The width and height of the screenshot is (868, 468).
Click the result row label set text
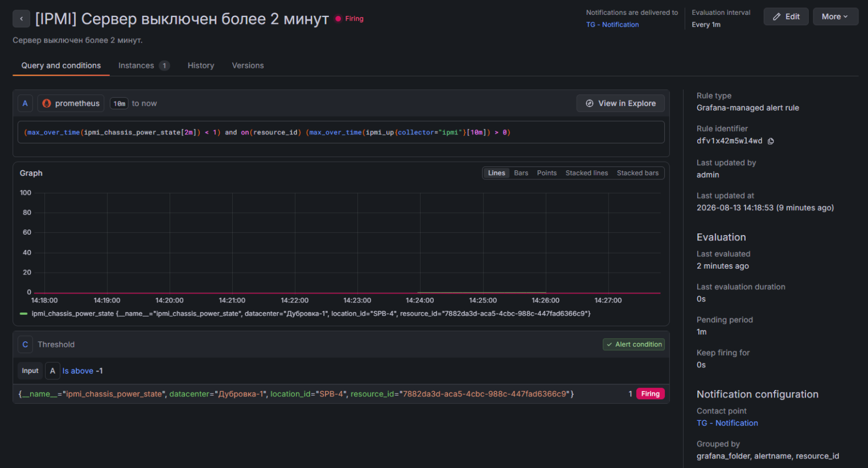pyautogui.click(x=296, y=394)
